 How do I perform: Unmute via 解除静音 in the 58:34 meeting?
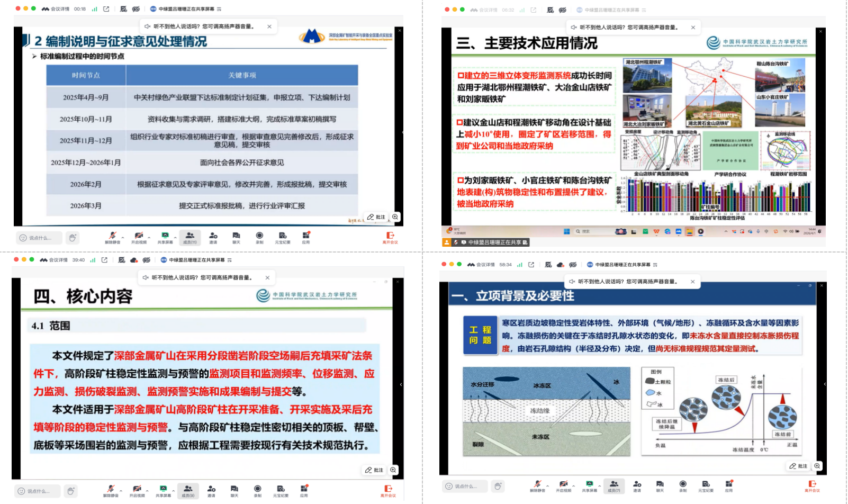[x=537, y=485]
